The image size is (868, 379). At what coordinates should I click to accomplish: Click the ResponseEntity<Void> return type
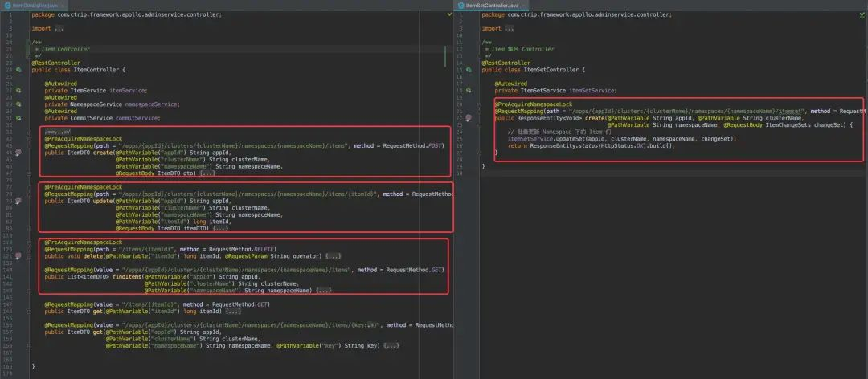(x=549, y=118)
